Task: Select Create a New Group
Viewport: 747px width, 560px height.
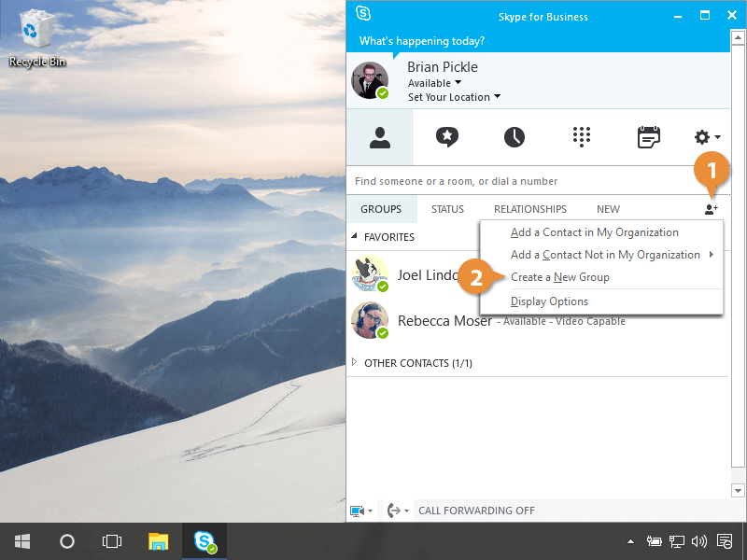Action: coord(559,277)
